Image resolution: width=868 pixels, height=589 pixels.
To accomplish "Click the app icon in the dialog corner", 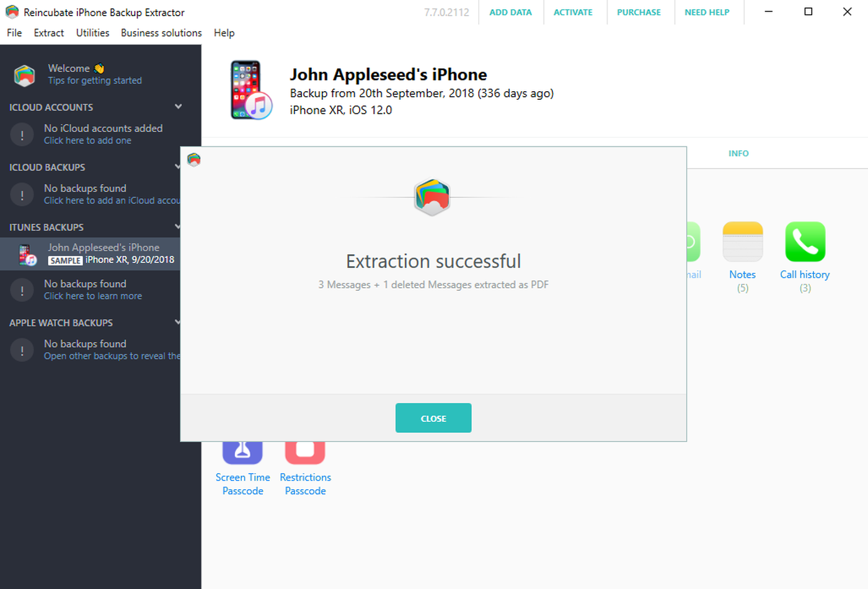I will (x=193, y=159).
